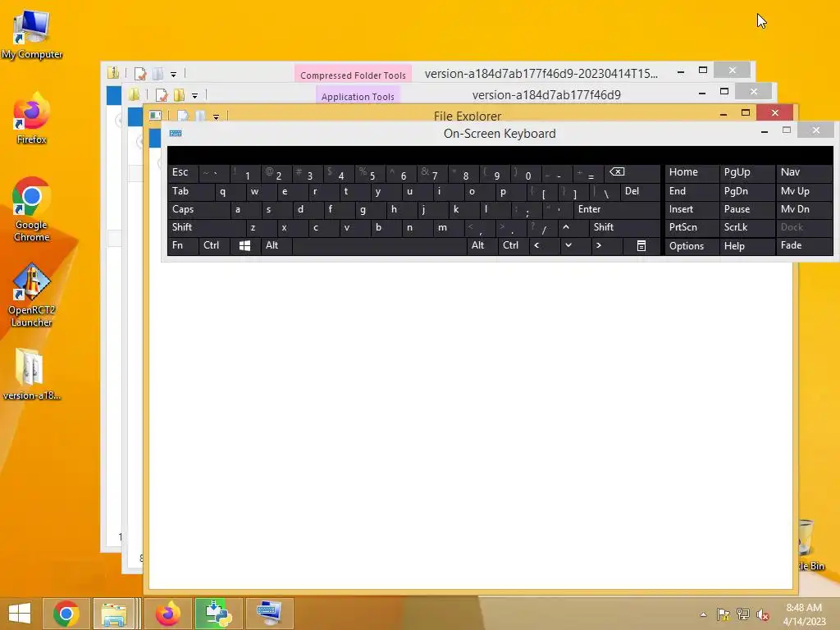Hit the Backspace key on the keyboard
Screen dimensions: 840x630
click(x=632, y=173)
